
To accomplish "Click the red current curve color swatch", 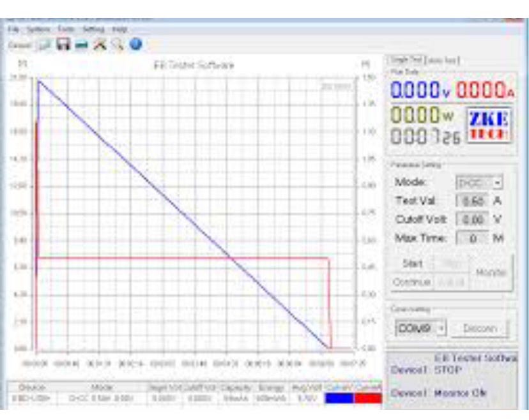I will click(x=368, y=398).
